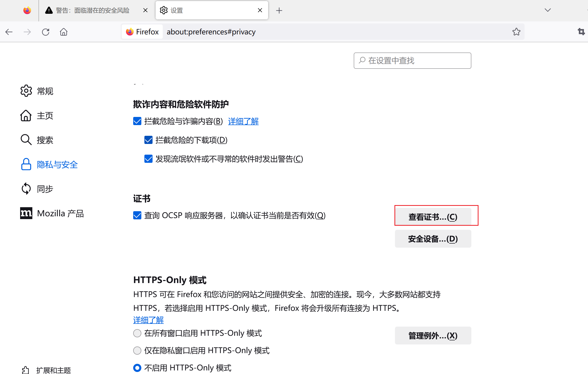Select HTTPS-Only in private windows only (仅在隐私窗口启用) radio button

[137, 351]
